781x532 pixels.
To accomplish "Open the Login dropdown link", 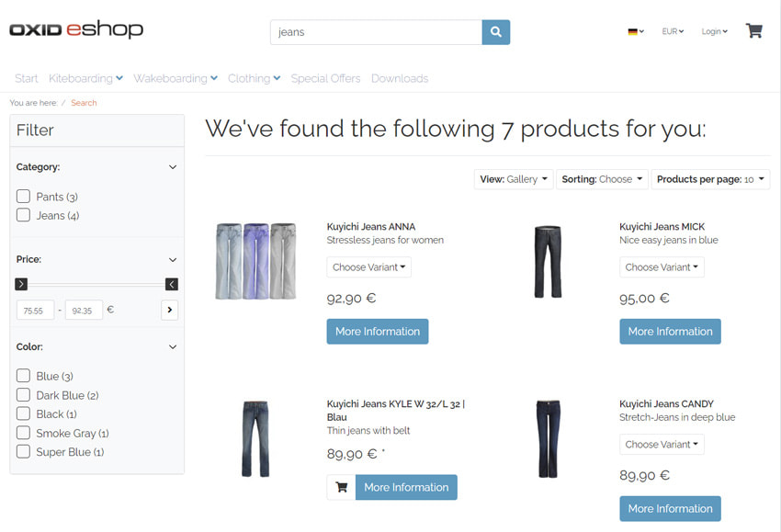I will (x=714, y=30).
